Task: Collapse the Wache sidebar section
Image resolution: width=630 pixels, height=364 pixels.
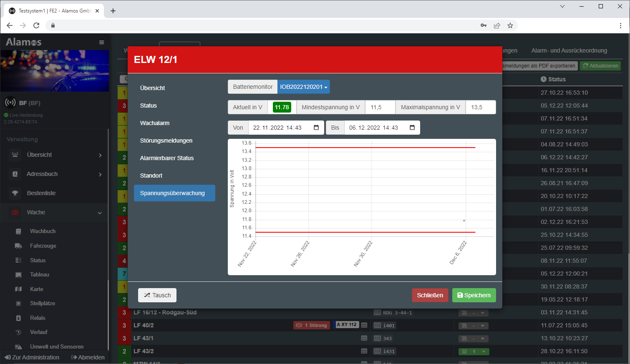Action: 100,213
